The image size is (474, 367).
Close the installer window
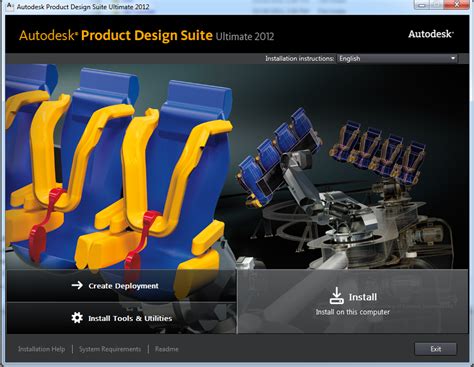[x=457, y=5]
